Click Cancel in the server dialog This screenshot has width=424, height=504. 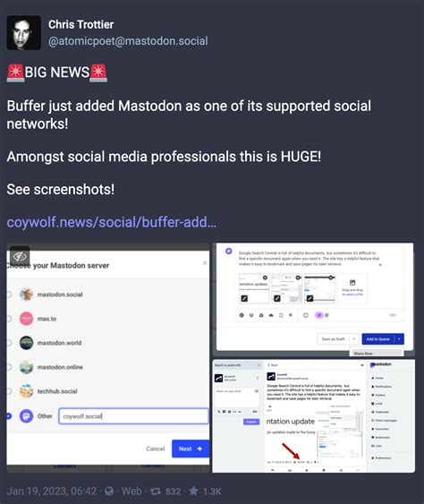pyautogui.click(x=155, y=448)
